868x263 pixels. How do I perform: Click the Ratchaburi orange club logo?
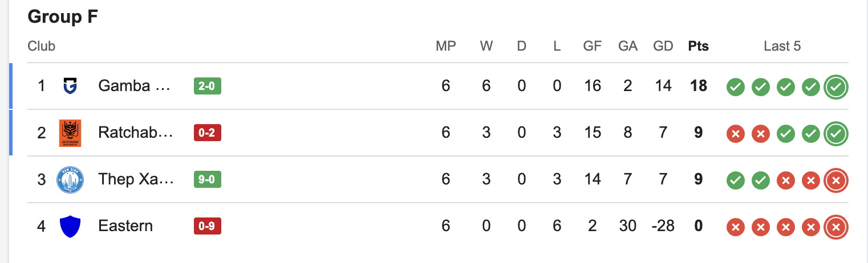tap(70, 133)
